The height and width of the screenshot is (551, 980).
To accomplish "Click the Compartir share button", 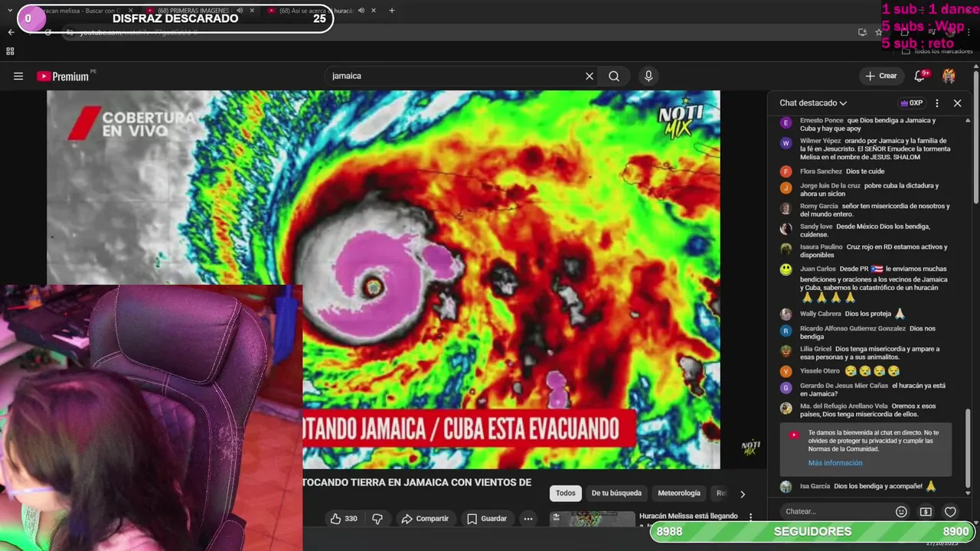I will click(425, 518).
